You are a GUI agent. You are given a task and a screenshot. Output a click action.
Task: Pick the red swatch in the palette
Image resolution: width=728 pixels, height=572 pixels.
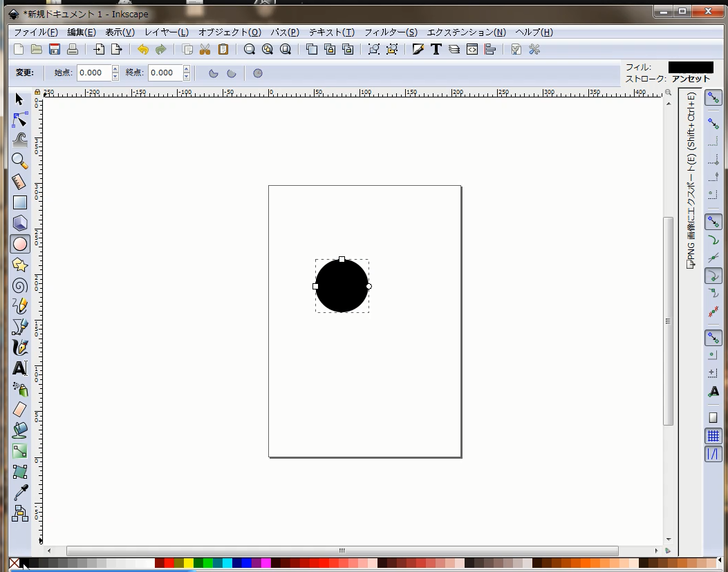(x=169, y=563)
